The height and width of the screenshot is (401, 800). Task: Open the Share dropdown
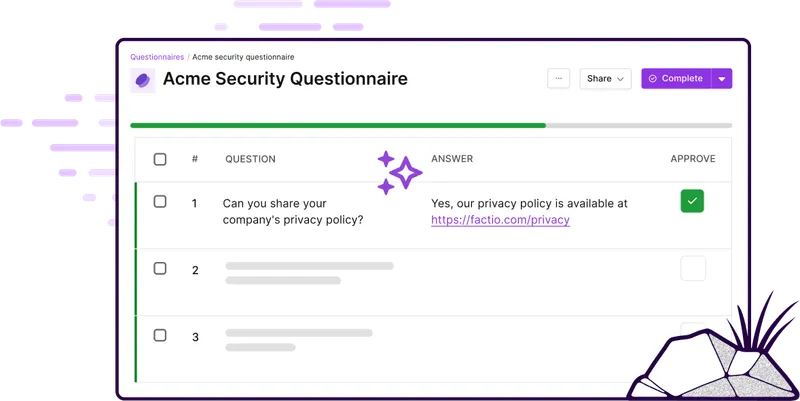click(x=606, y=79)
